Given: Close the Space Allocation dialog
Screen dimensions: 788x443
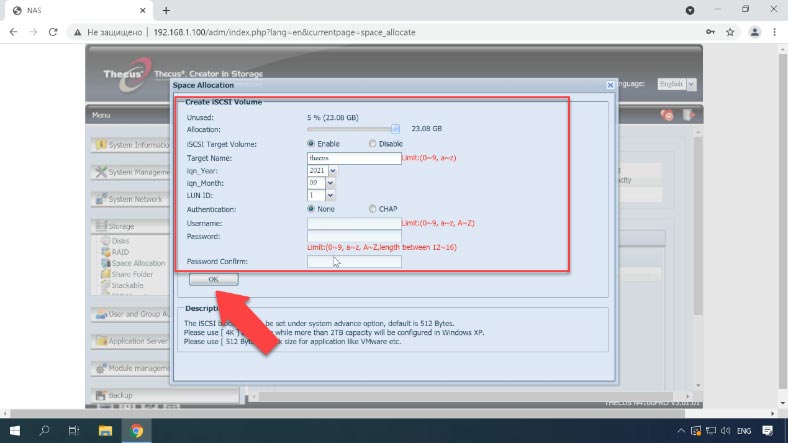Looking at the screenshot, I should (x=610, y=85).
